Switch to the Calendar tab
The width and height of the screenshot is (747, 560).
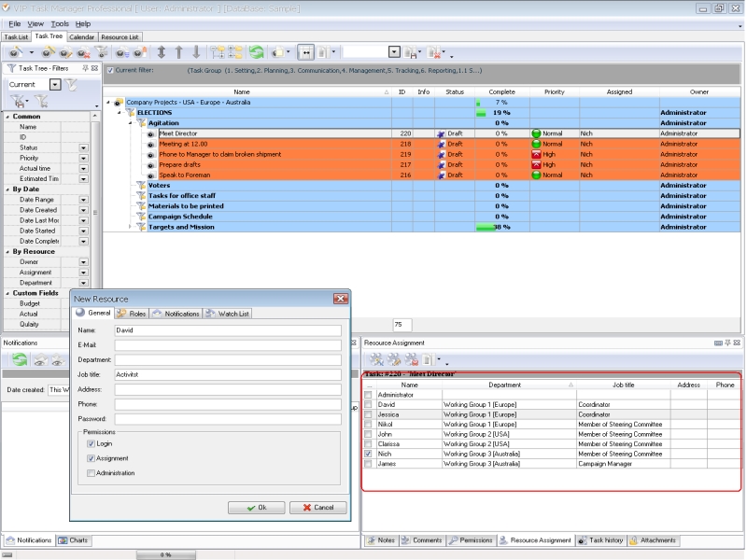(x=82, y=37)
